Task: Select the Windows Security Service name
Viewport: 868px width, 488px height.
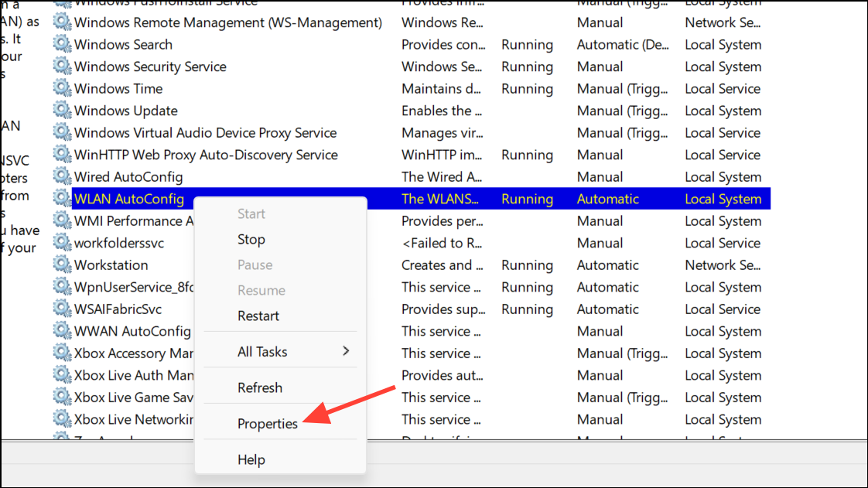Action: 150,67
